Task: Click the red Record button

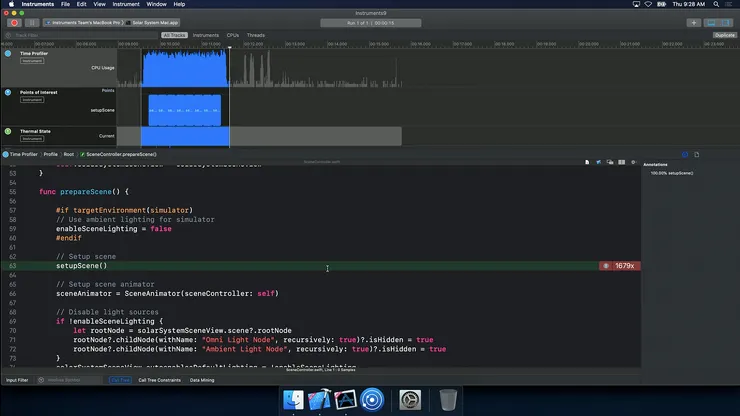Action: [x=13, y=22]
